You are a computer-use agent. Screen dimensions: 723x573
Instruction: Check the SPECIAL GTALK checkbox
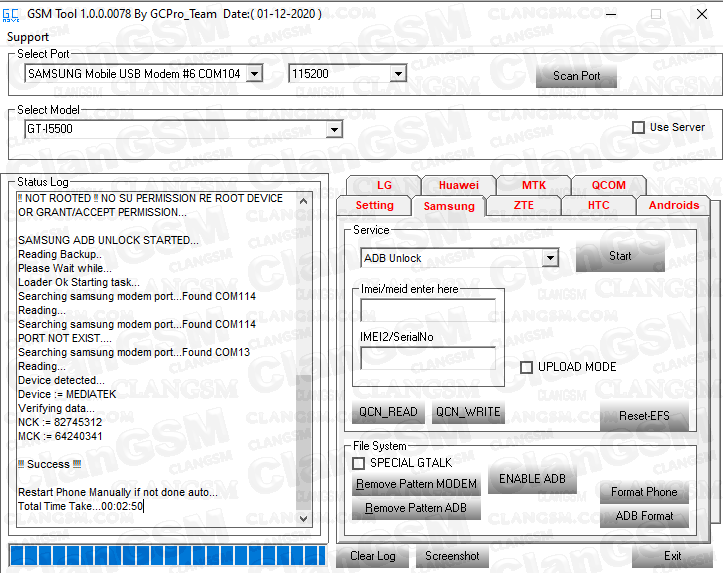(x=358, y=463)
